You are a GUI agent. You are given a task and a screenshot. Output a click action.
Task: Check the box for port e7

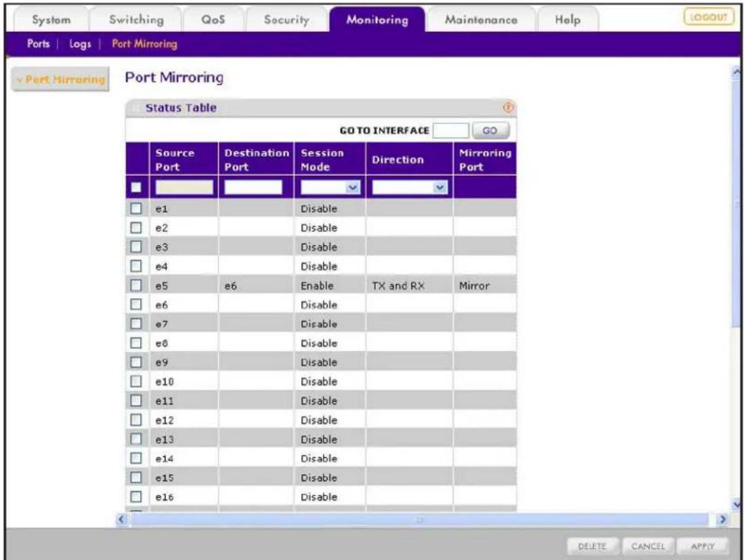tap(136, 323)
